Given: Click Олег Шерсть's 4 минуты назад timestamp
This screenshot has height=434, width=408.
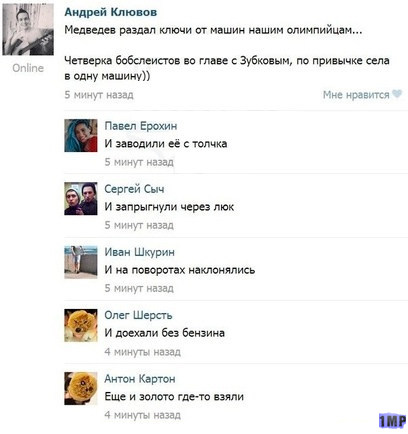Looking at the screenshot, I should click(x=143, y=352).
